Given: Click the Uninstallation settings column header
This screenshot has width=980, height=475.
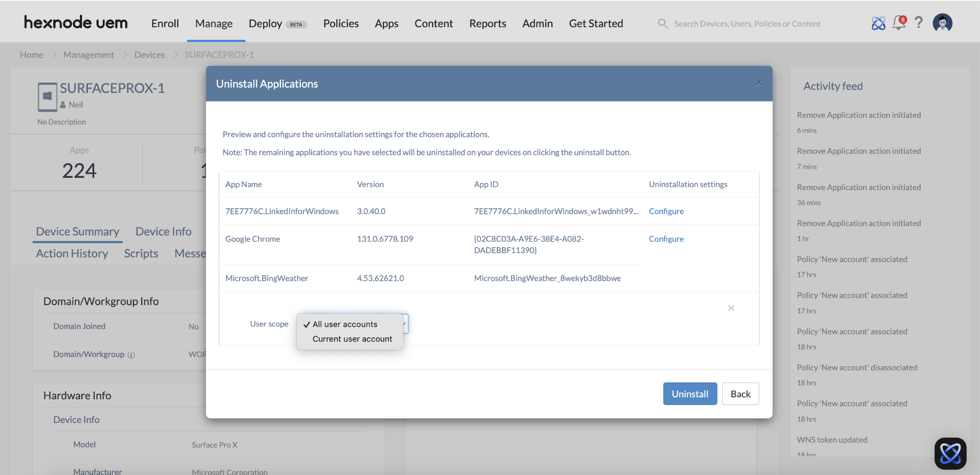Looking at the screenshot, I should point(688,184).
